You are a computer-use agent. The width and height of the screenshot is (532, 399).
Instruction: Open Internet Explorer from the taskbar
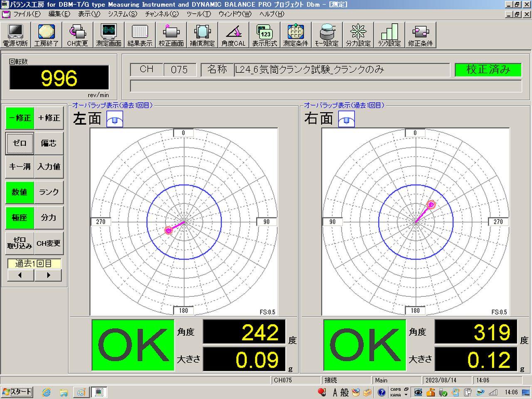click(46, 392)
